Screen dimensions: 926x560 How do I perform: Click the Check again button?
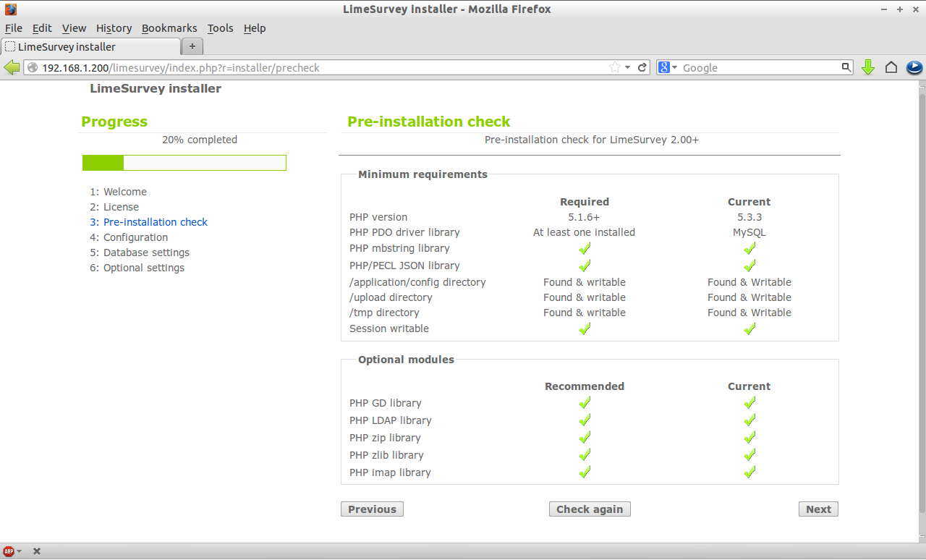point(590,509)
